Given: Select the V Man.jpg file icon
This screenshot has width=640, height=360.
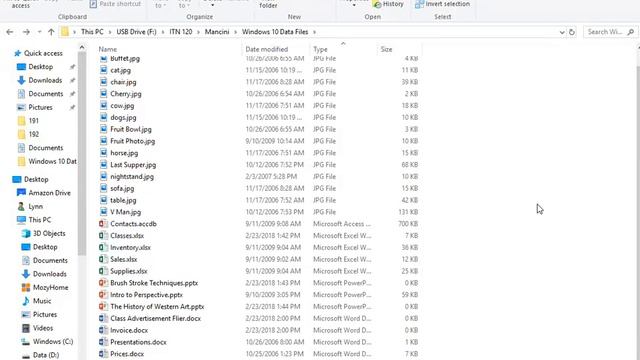Looking at the screenshot, I should click(103, 212).
